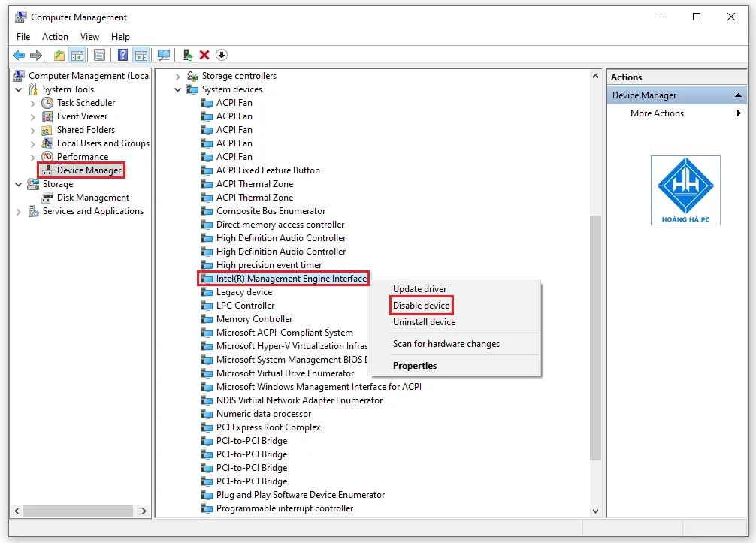The height and width of the screenshot is (543, 756).
Task: Choose Uninstall device in the context menu
Action: pos(423,322)
